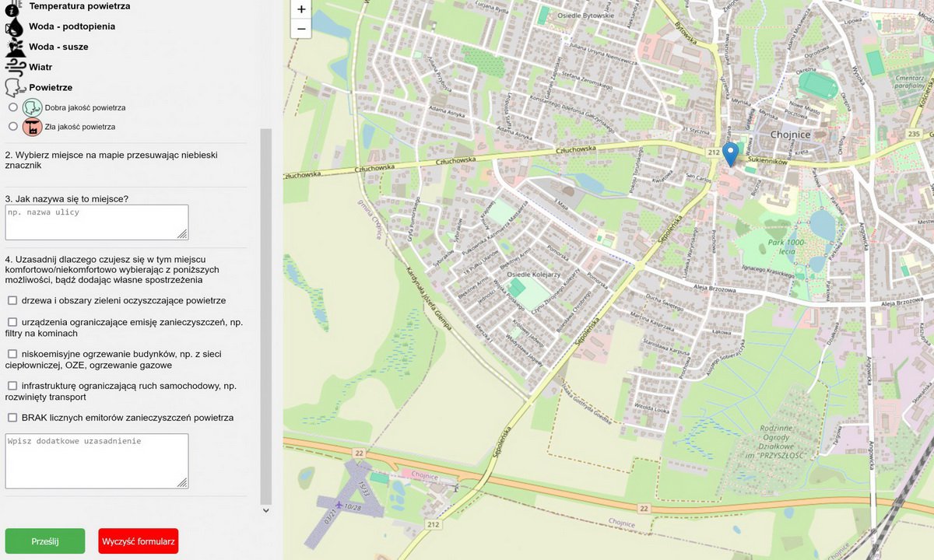
Task: Click the water flooding drop icon
Action: click(15, 26)
